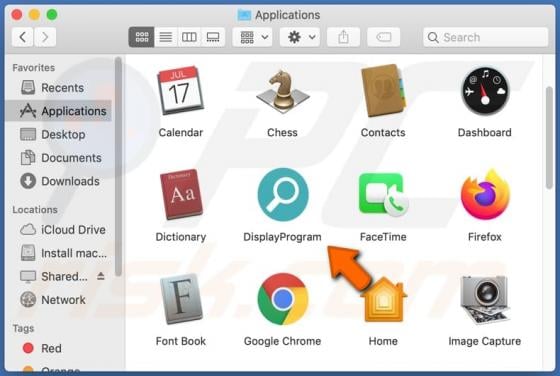Select the Firefox app icon
This screenshot has height=376, width=560.
coord(485,195)
